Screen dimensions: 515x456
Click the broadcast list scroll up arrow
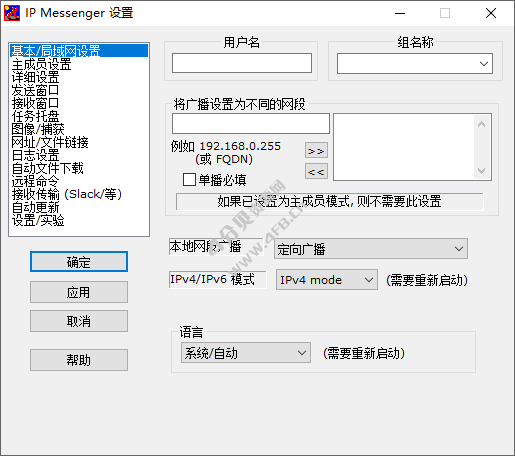(481, 124)
